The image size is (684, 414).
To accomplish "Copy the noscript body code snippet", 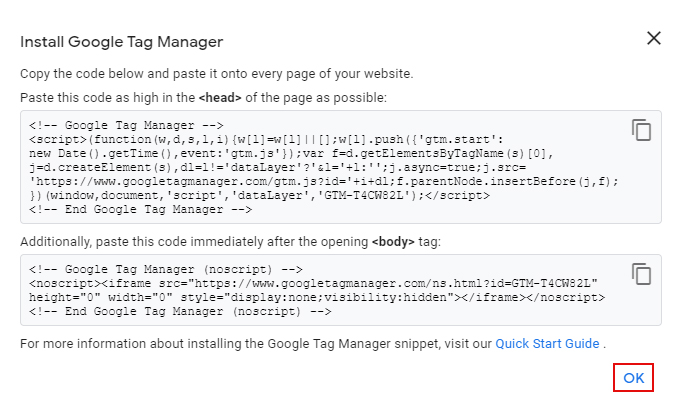I will [x=641, y=274].
